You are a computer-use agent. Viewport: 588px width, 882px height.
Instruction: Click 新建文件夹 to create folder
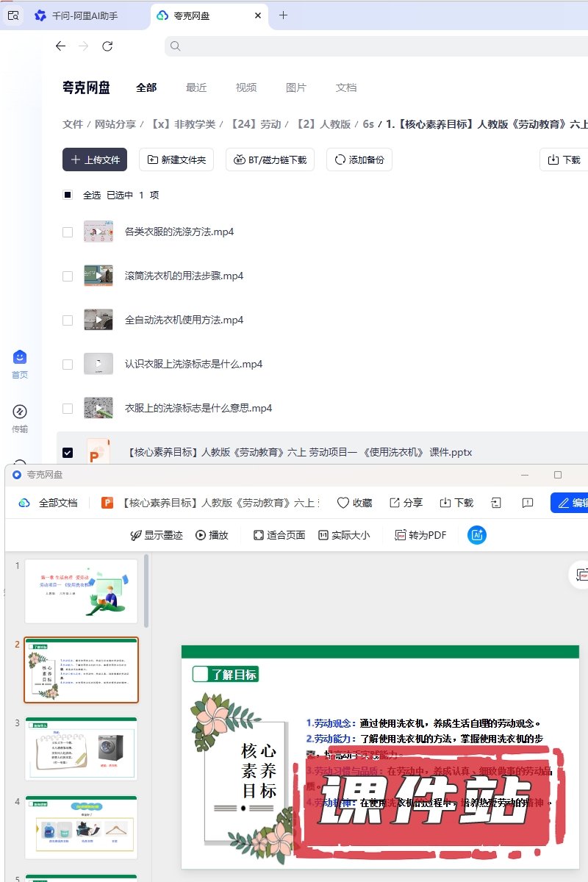pos(176,159)
